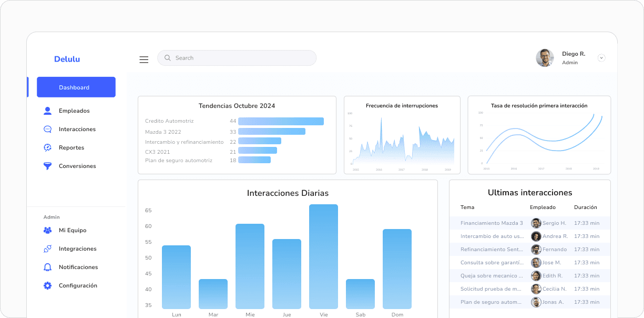Focus the Search input field

click(x=237, y=58)
